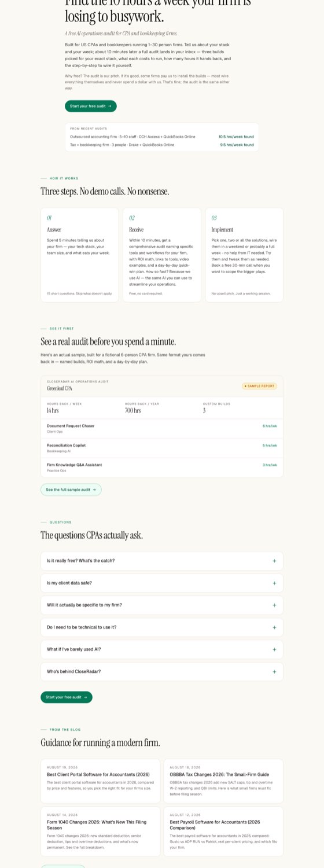The height and width of the screenshot is (868, 324).
Task: Select "Firm Knowledge Q&A Assistant" row
Action: (x=162, y=468)
